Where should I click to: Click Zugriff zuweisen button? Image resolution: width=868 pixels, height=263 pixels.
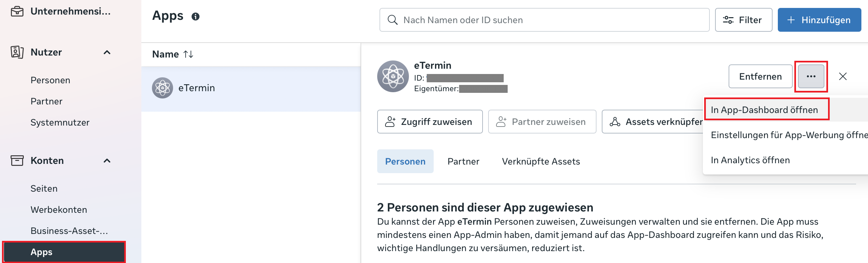coord(430,122)
